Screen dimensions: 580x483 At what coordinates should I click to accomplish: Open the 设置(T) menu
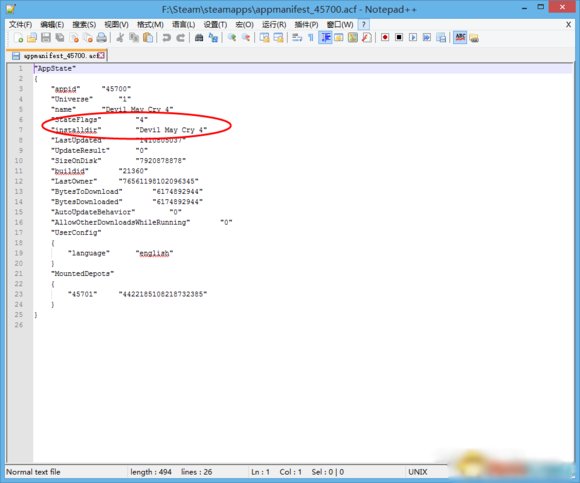(215, 25)
